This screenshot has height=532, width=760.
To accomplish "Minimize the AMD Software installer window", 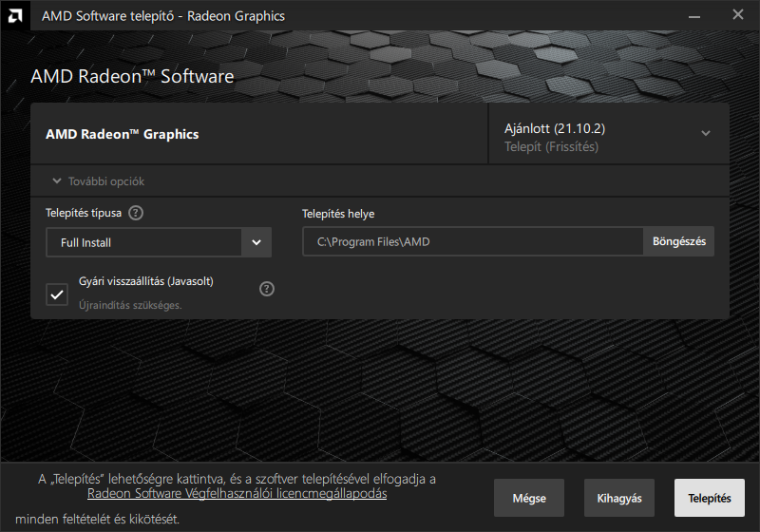I will pos(694,15).
